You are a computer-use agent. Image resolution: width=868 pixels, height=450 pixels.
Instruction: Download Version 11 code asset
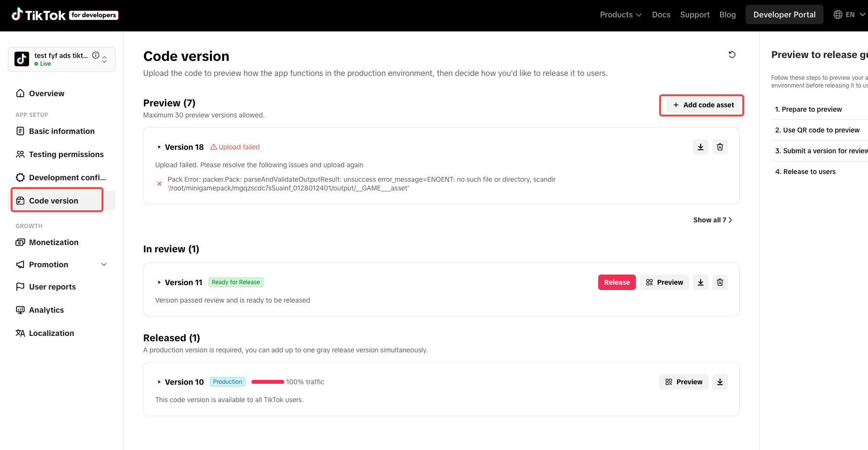pyautogui.click(x=701, y=282)
